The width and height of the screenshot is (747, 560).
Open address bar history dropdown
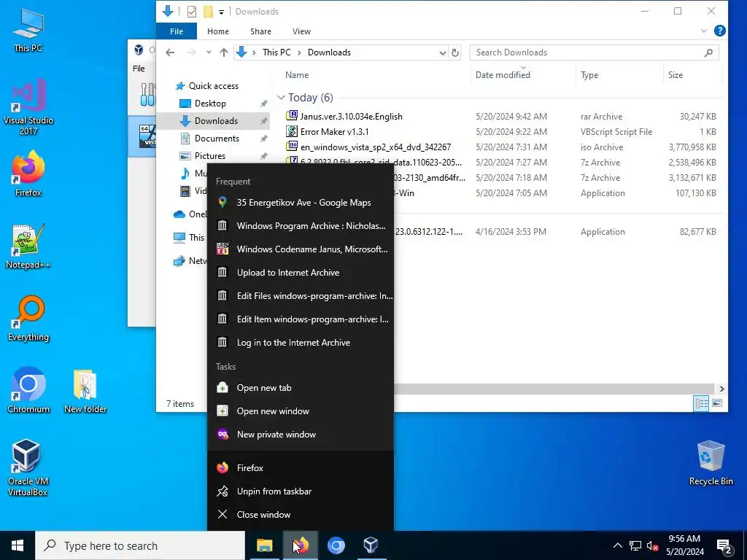[443, 52]
